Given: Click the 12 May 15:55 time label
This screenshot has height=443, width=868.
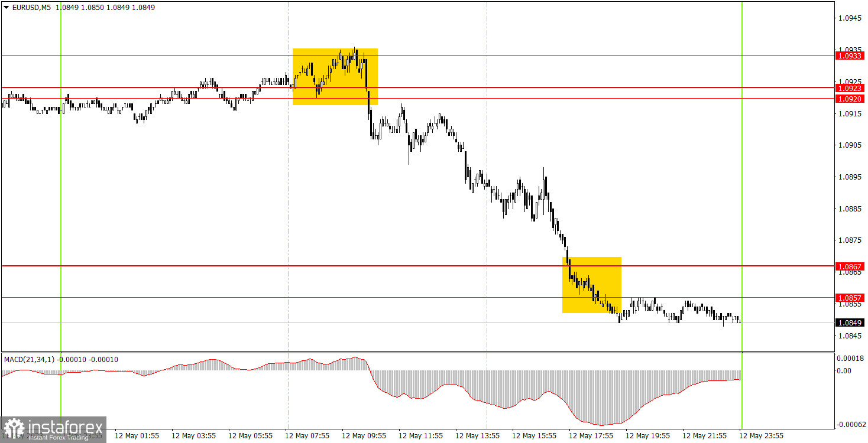Looking at the screenshot, I should 533,436.
